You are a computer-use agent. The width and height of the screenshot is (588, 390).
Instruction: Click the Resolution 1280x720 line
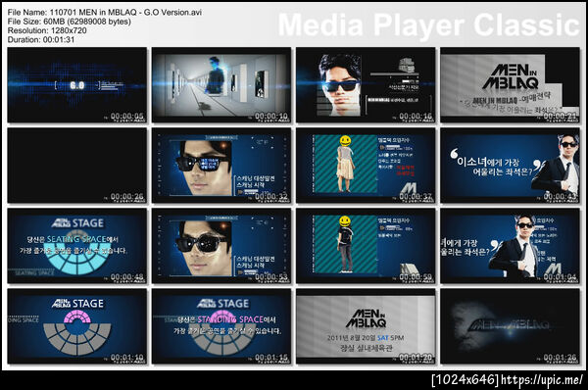(x=47, y=30)
